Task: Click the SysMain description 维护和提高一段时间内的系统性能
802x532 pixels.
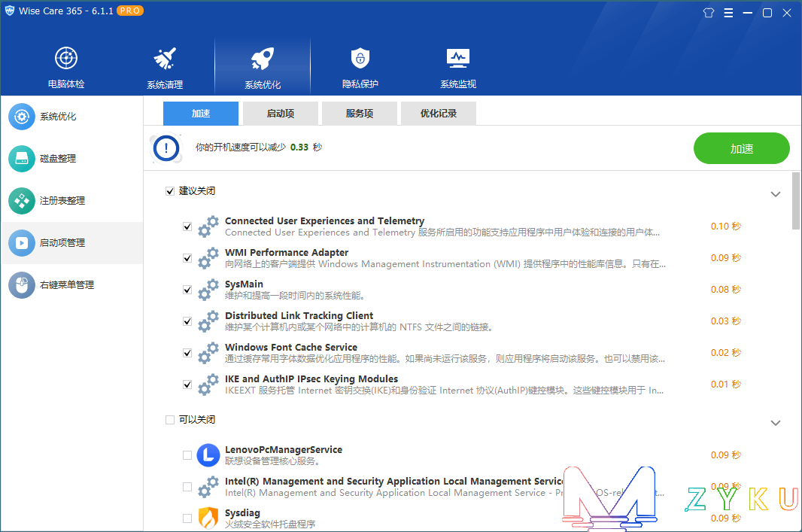Action: coord(295,296)
